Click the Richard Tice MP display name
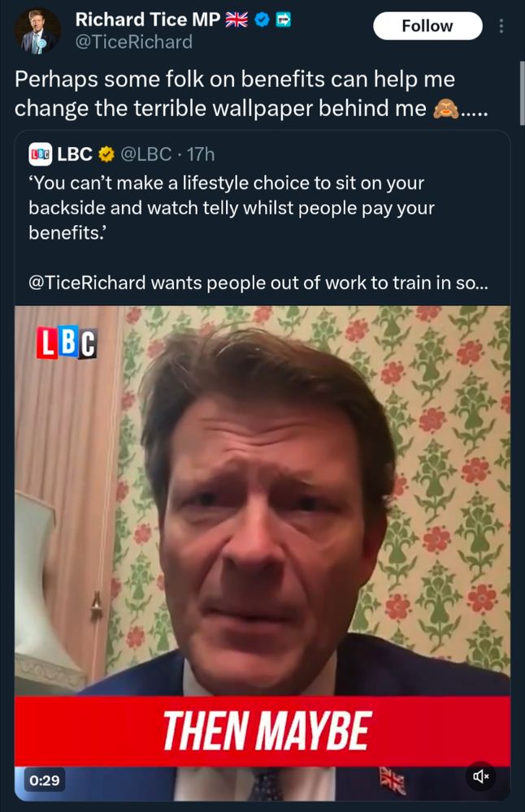The width and height of the screenshot is (525, 812). click(148, 19)
